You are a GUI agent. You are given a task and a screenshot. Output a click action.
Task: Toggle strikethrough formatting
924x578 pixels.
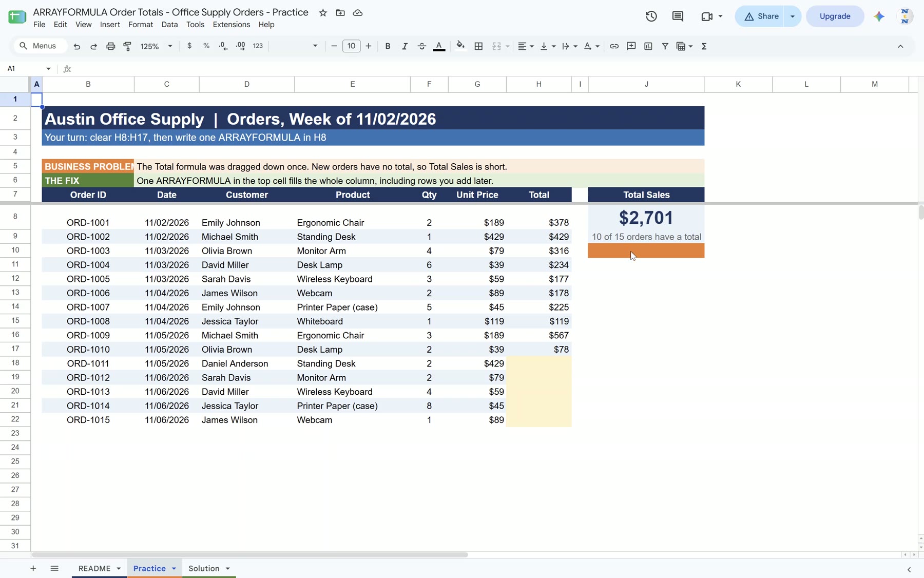[422, 46]
